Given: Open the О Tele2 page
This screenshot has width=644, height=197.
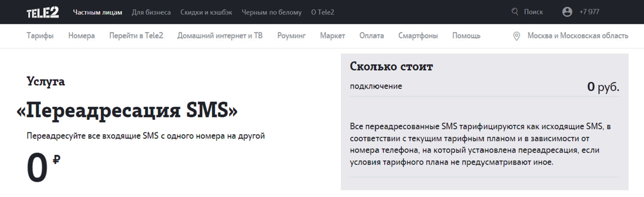Looking at the screenshot, I should pyautogui.click(x=322, y=12).
